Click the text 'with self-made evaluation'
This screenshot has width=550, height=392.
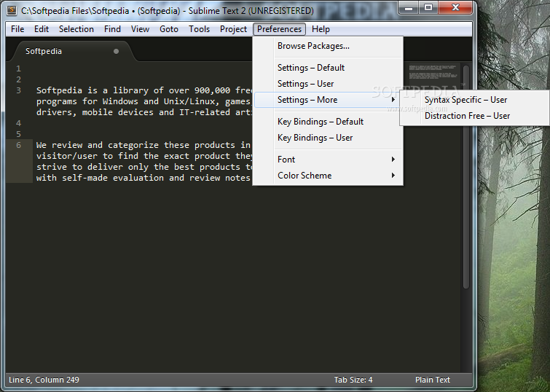pyautogui.click(x=100, y=178)
